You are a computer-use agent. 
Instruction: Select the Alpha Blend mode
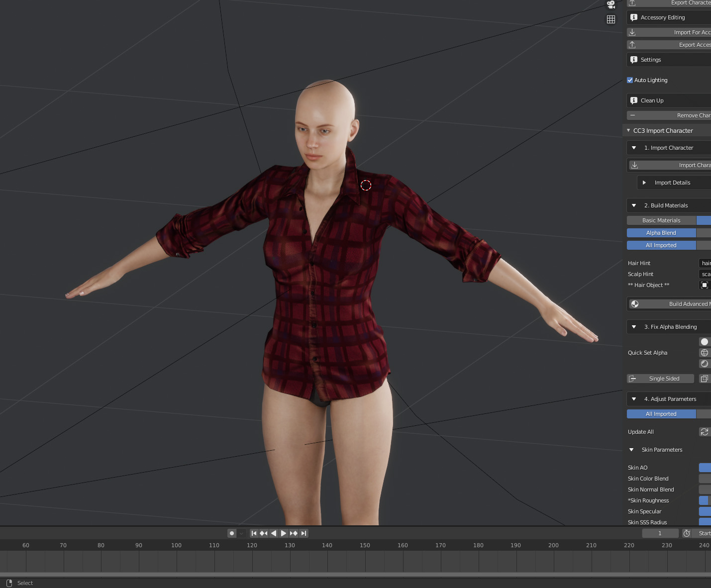point(661,233)
